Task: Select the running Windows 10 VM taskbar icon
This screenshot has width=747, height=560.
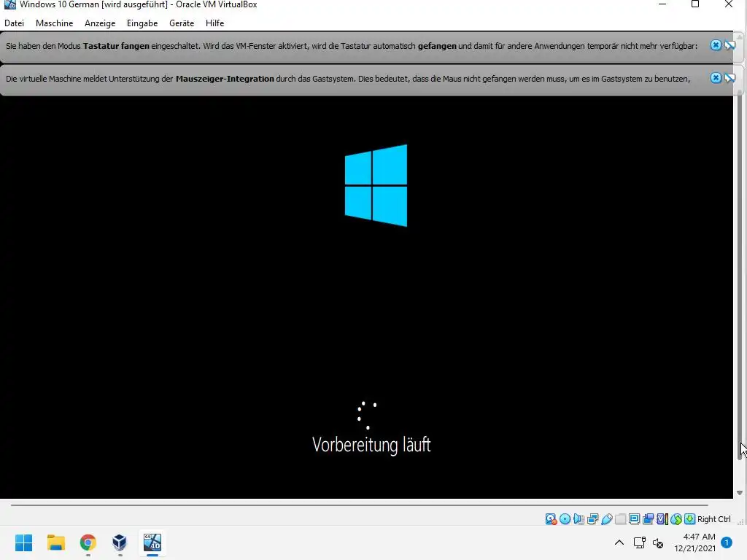Action: [x=152, y=542]
